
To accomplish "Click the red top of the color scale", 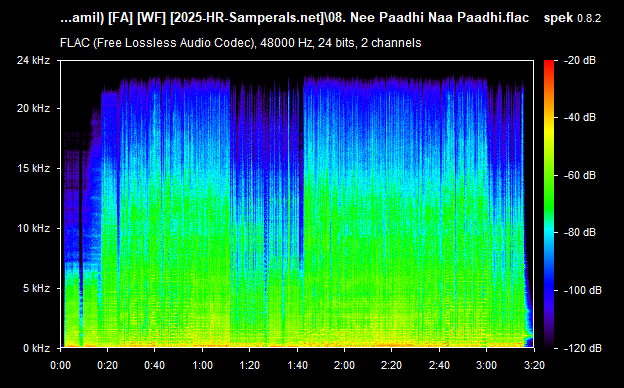I will click(x=549, y=64).
